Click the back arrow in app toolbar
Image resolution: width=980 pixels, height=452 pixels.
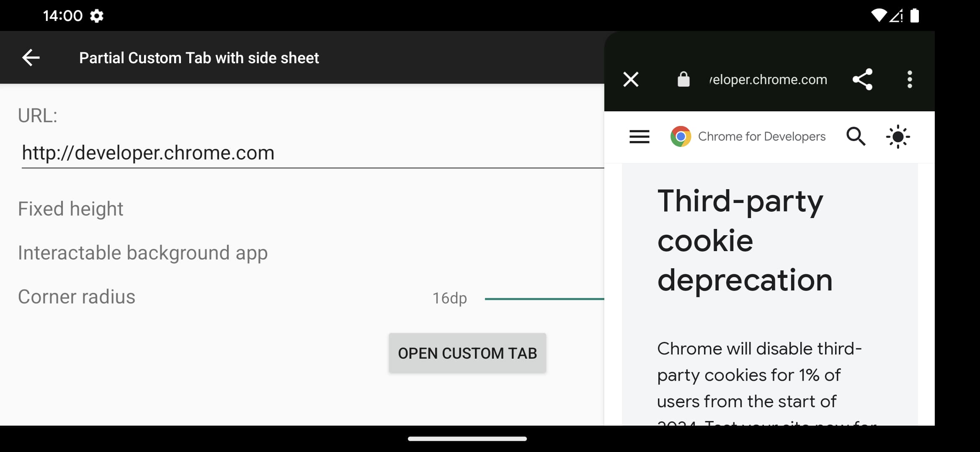coord(30,57)
